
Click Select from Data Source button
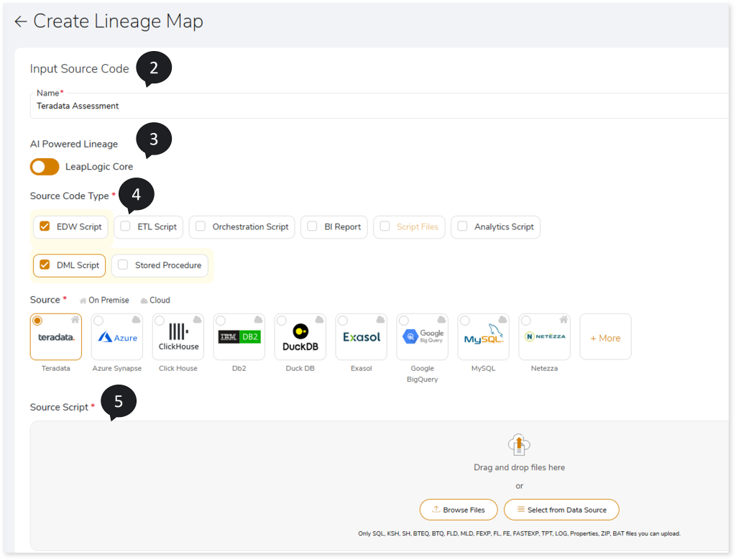pyautogui.click(x=561, y=510)
